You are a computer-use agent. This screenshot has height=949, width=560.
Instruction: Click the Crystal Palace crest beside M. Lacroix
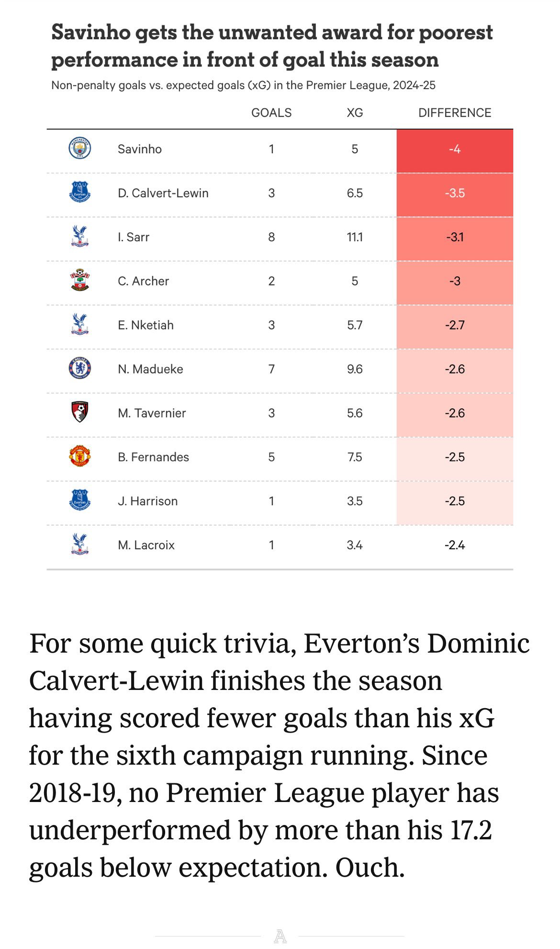pyautogui.click(x=79, y=544)
